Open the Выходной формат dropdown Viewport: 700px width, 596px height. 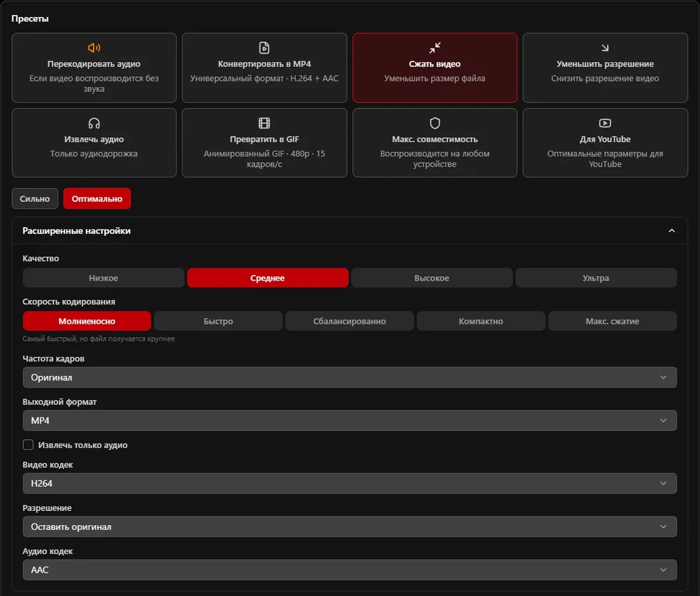[x=350, y=420]
